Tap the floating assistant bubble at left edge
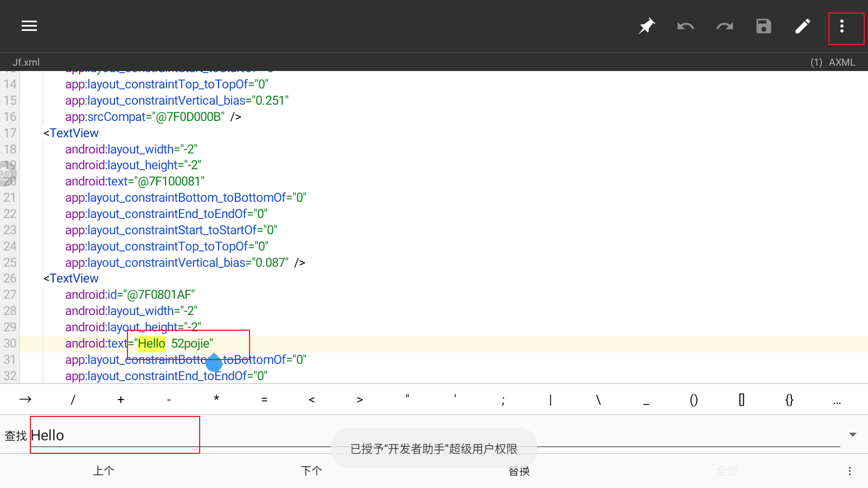The height and width of the screenshot is (488, 868). coord(7,174)
